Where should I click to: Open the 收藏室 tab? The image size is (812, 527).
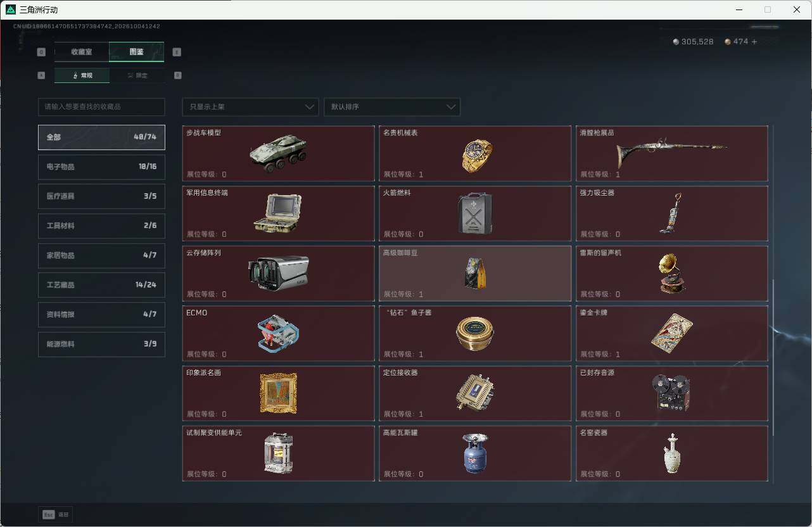coord(82,52)
